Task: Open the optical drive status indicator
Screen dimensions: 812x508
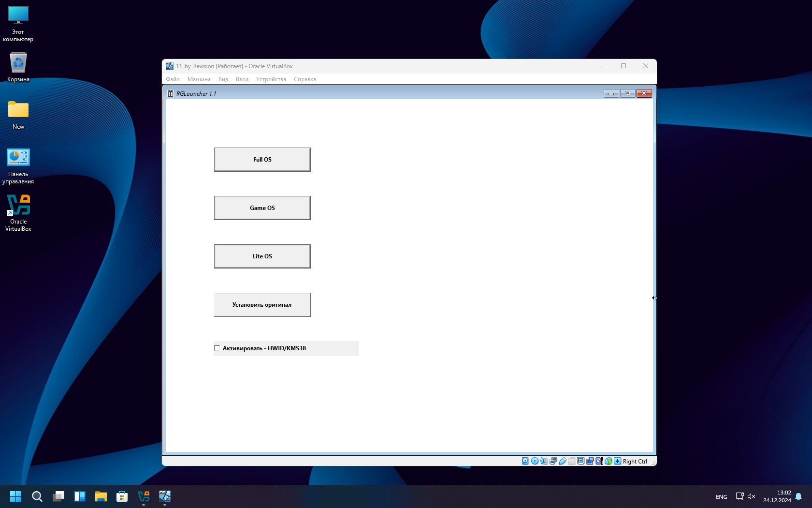Action: (535, 461)
